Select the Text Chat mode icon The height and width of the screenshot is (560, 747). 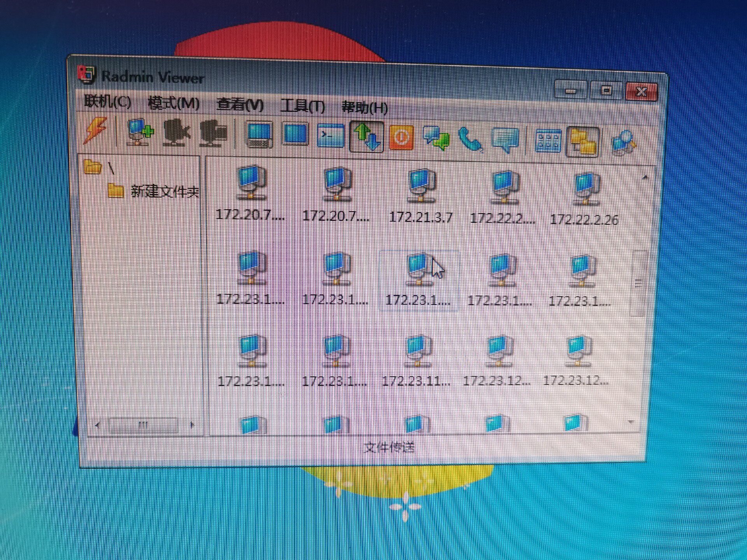[436, 138]
